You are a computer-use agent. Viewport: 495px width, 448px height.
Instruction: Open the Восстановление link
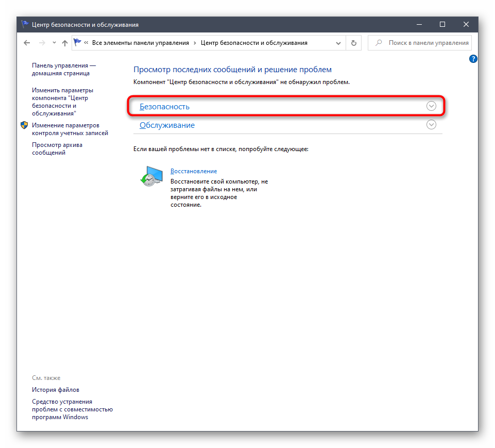click(193, 171)
